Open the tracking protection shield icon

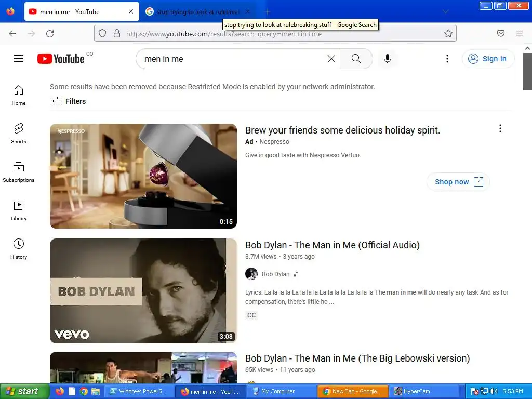click(102, 33)
